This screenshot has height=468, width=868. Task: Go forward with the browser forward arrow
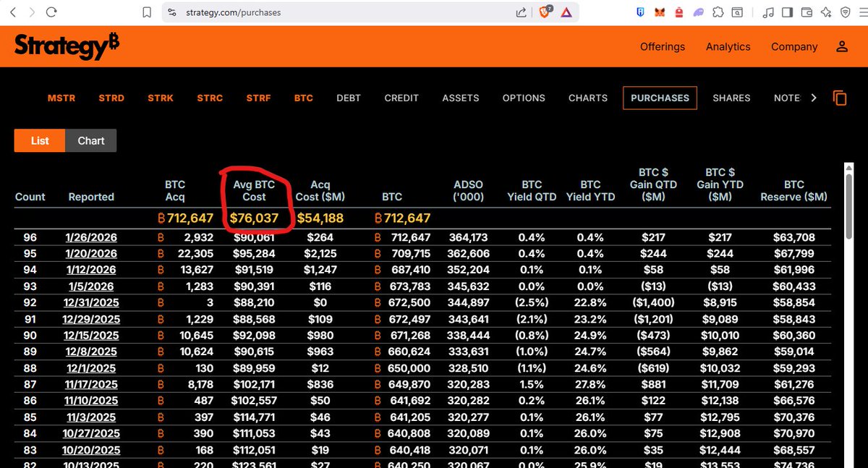tap(31, 12)
